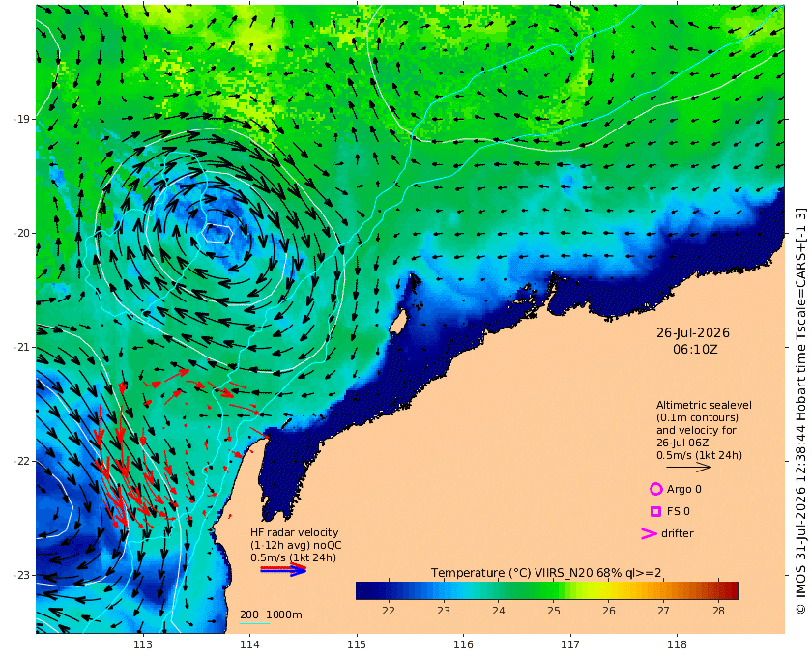This screenshot has height=657, width=812.
Task: Click the longitude axis label 118
Action: (x=677, y=644)
